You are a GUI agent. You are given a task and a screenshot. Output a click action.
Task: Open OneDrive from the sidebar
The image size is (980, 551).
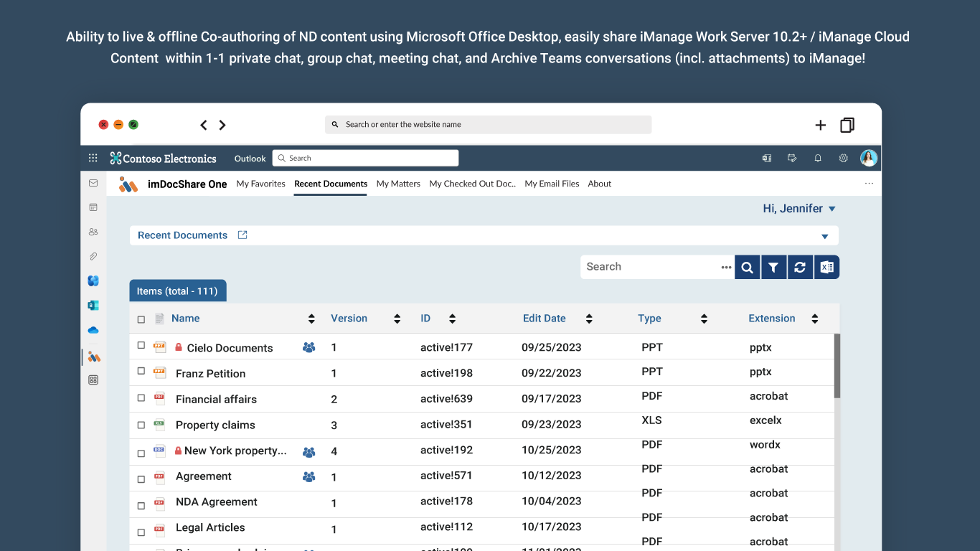(93, 330)
